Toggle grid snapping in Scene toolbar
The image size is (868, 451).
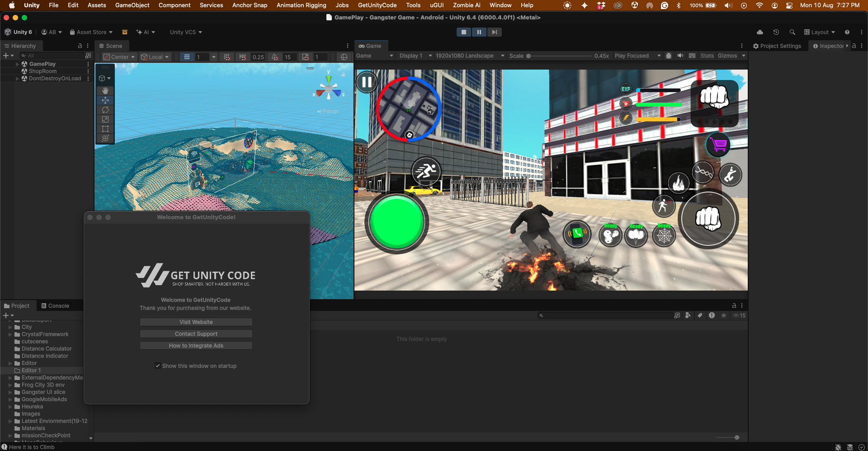[227, 57]
